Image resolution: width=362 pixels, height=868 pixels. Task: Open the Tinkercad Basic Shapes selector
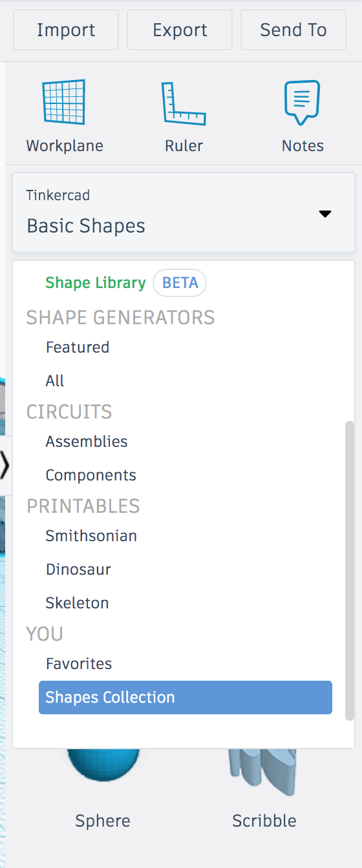coord(184,212)
